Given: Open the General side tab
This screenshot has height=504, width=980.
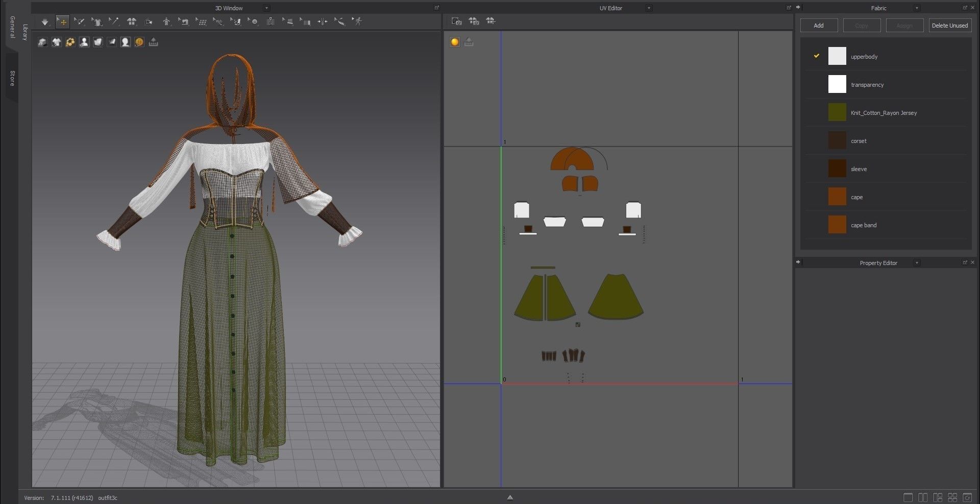Looking at the screenshot, I should pos(12,27).
